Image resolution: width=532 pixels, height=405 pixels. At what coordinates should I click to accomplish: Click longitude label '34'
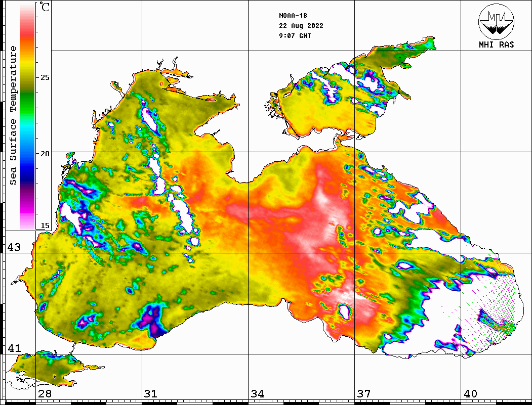[257, 393]
